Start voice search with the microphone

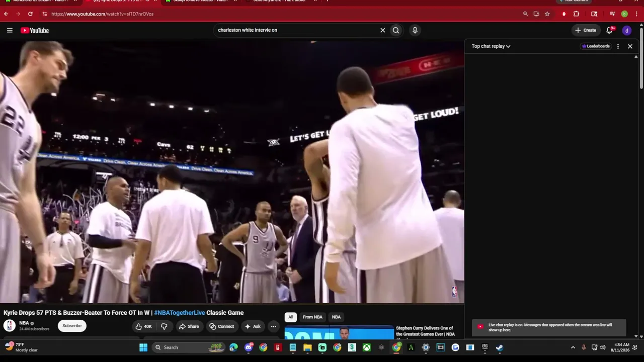(415, 30)
